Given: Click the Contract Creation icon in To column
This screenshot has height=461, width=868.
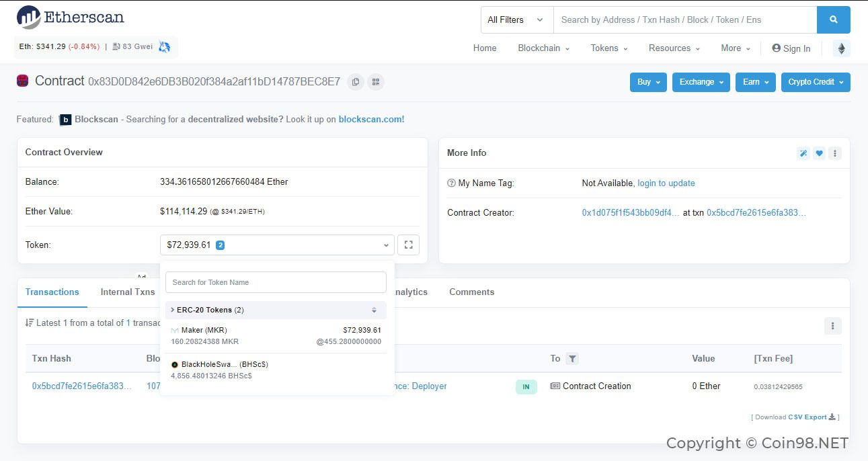Looking at the screenshot, I should coord(555,386).
